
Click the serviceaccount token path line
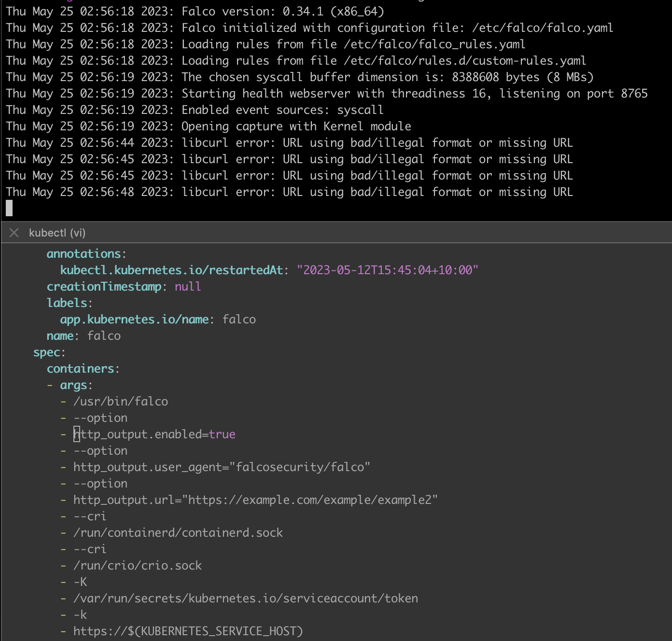click(246, 598)
